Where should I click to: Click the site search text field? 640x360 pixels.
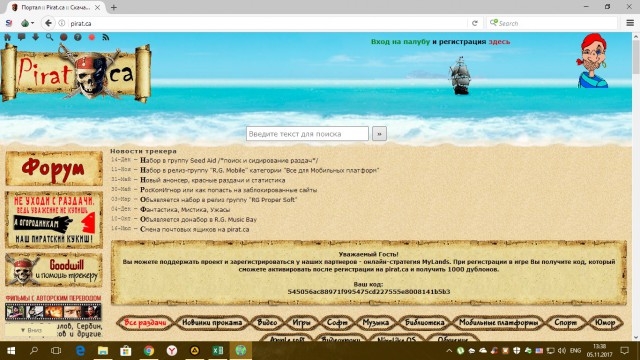click(x=307, y=133)
